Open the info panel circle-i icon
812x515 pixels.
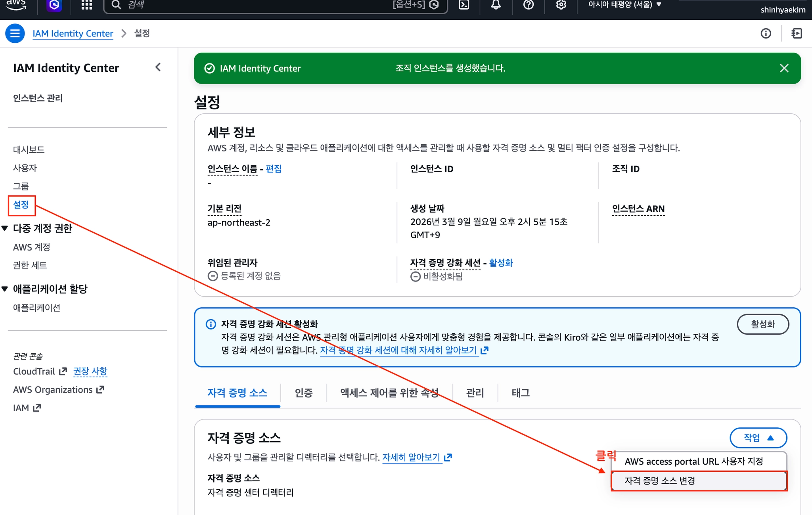tap(766, 33)
